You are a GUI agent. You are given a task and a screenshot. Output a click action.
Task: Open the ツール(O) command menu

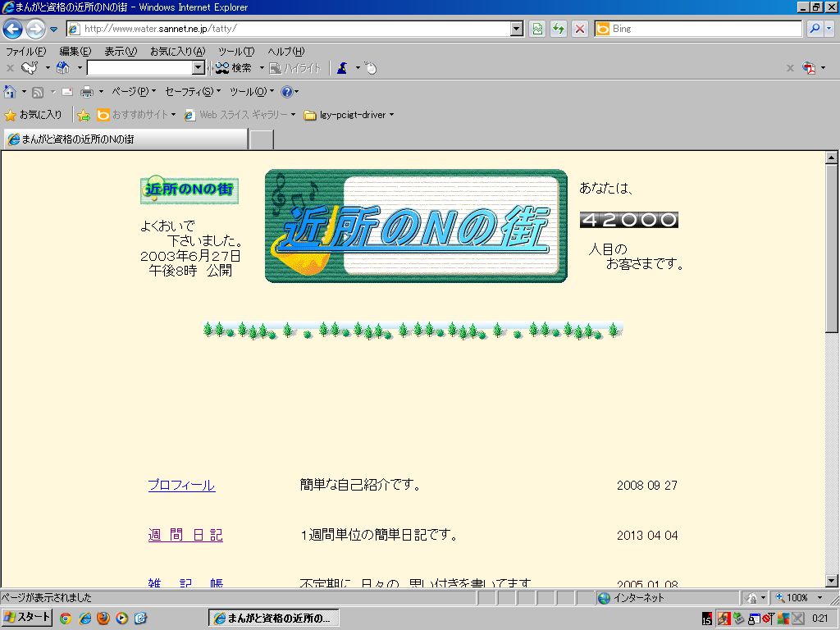(251, 92)
